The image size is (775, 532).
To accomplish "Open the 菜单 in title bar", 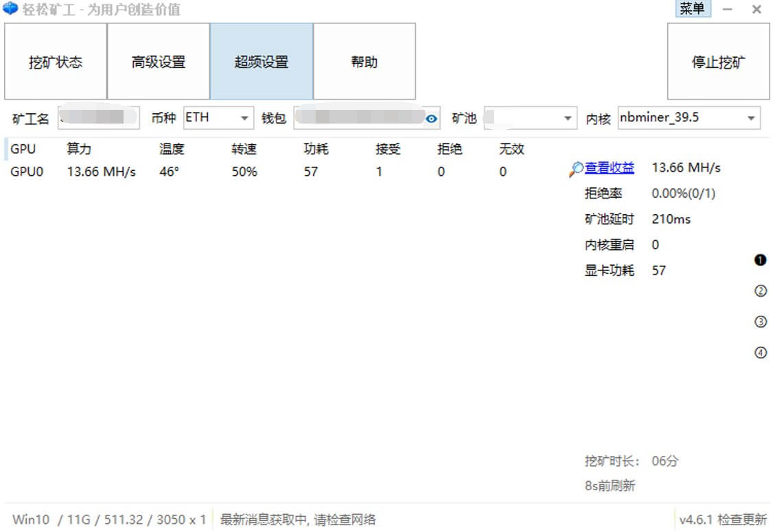I will point(693,10).
